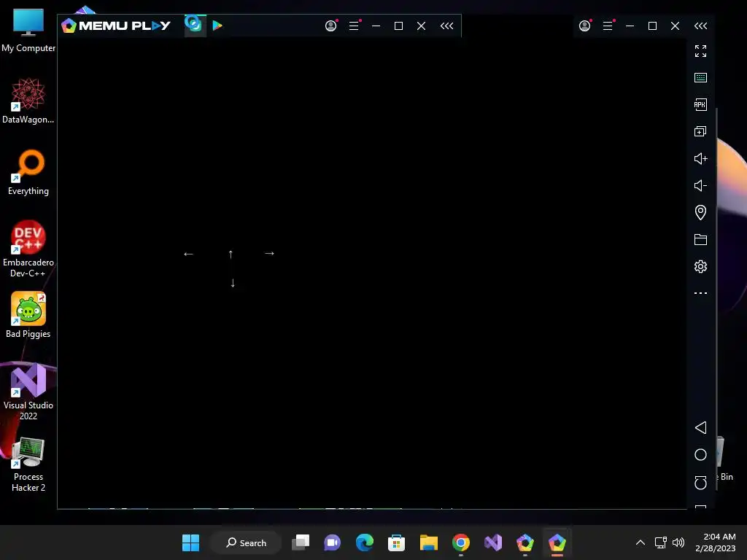Select the Embarcadero Dev-C++ shortcut
The width and height of the screenshot is (747, 560).
tap(28, 249)
